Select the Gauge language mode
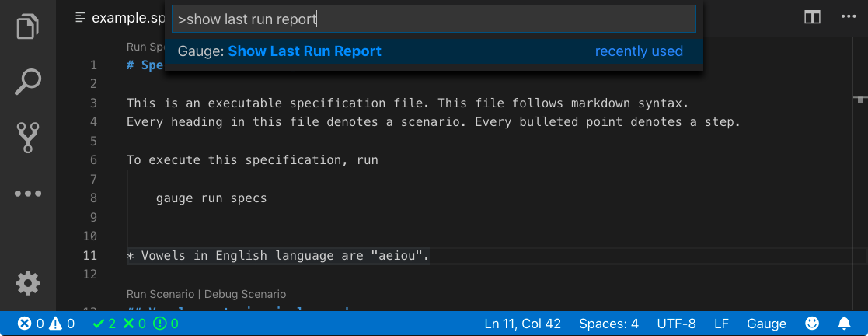Image resolution: width=868 pixels, height=336 pixels. (766, 324)
